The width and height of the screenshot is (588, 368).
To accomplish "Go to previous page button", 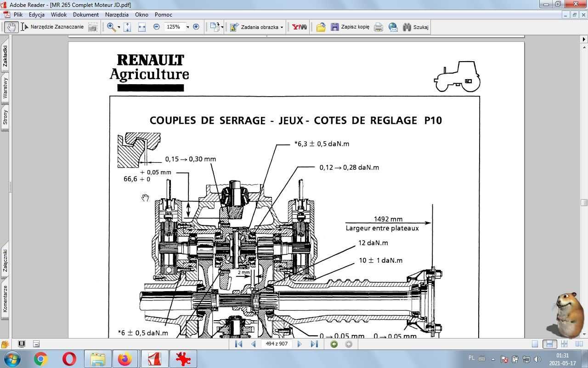I will point(254,344).
